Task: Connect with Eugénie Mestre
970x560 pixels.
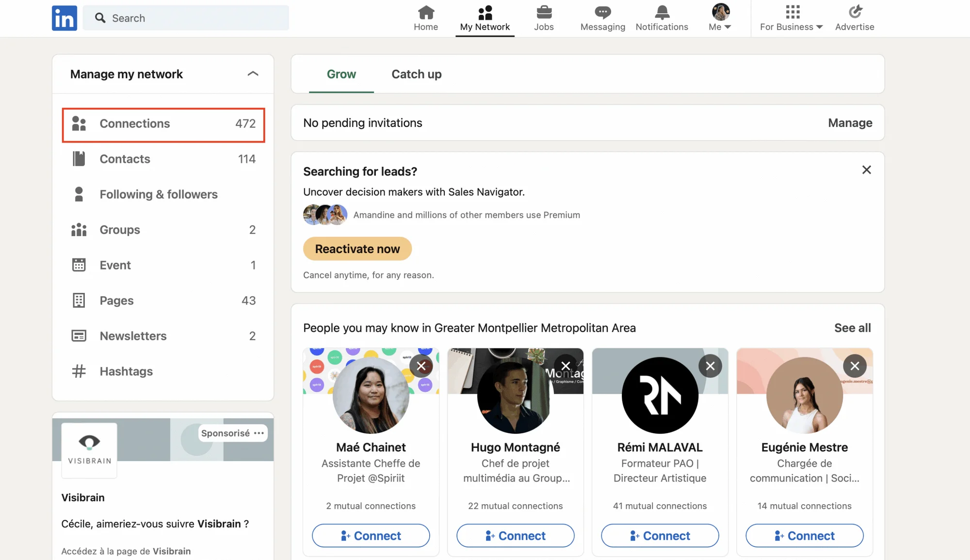Action: pos(805,536)
